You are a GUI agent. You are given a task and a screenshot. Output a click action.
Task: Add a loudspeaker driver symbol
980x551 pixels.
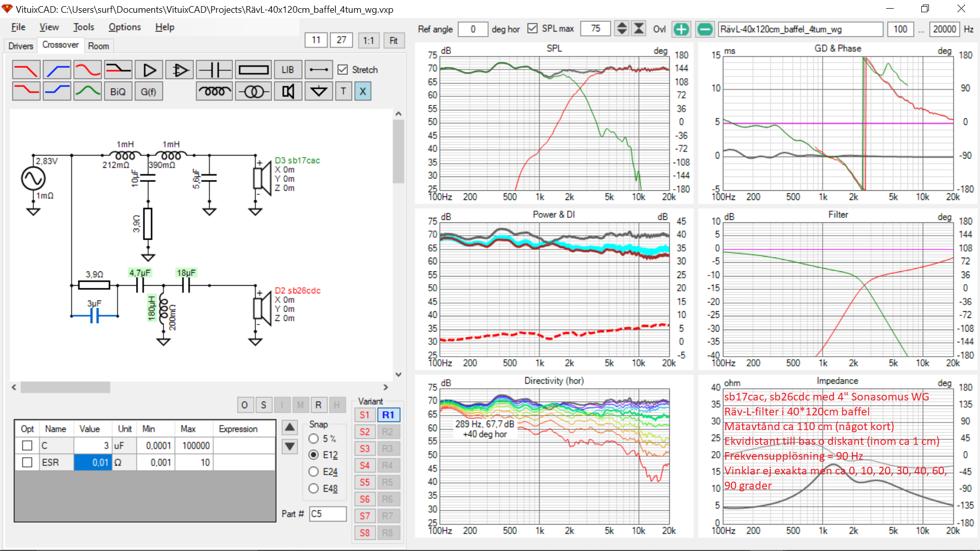coord(288,92)
